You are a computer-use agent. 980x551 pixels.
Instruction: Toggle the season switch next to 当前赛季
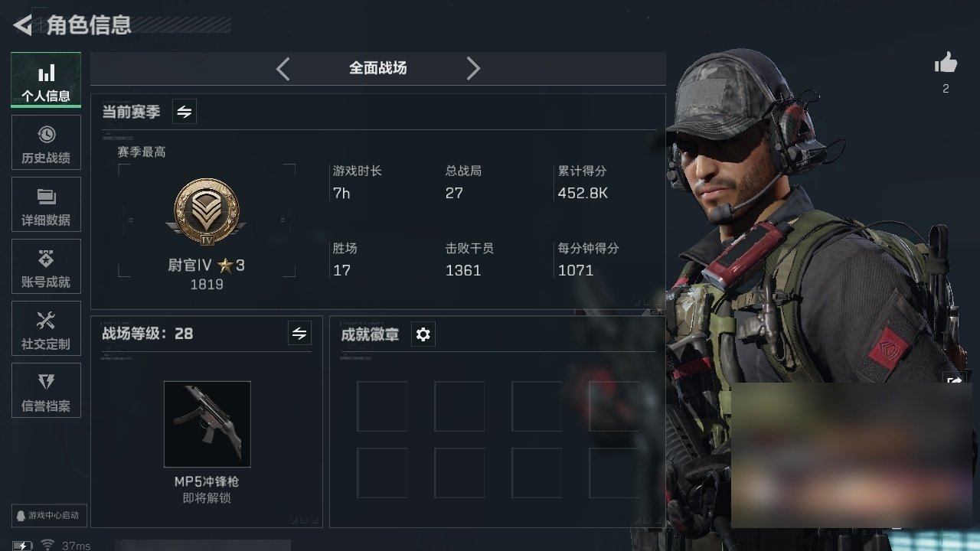click(x=185, y=112)
